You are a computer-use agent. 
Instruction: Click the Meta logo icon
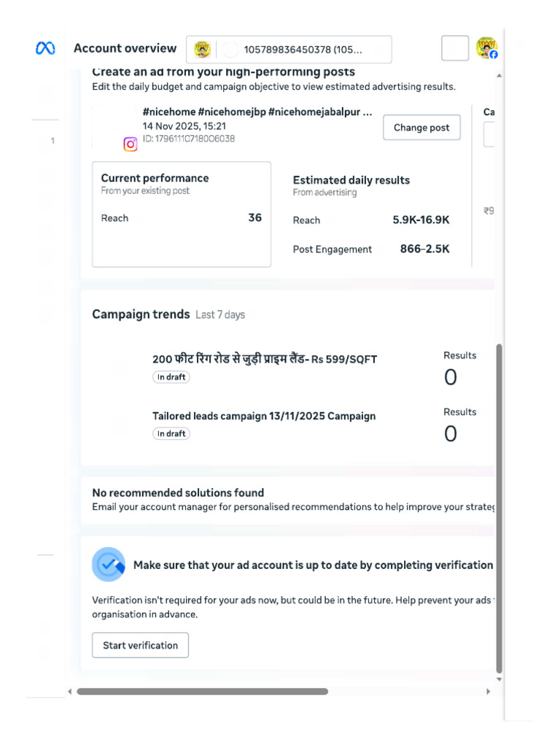(x=45, y=48)
